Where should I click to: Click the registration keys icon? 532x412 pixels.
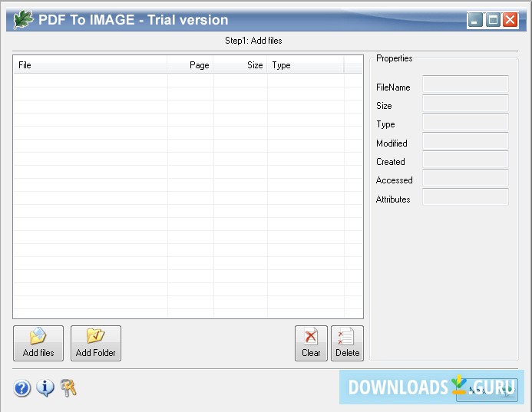(x=68, y=388)
